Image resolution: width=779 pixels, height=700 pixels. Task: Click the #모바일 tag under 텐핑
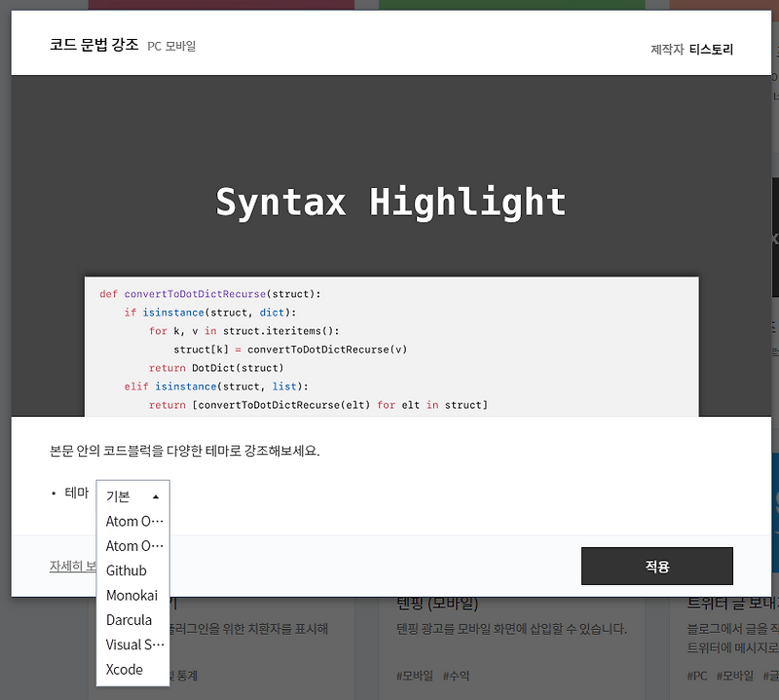coord(415,676)
